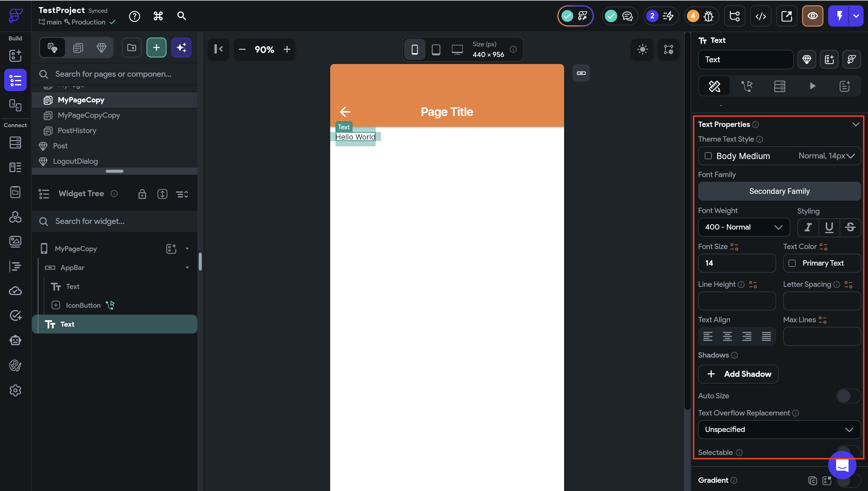This screenshot has width=868, height=491.
Task: Open Text Overflow Replacement dropdown
Action: click(779, 429)
